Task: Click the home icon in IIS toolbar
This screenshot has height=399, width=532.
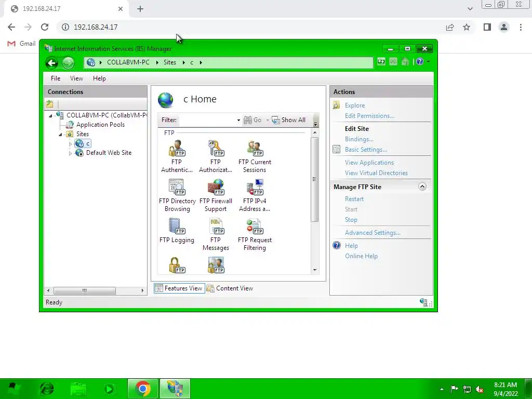Action: point(405,62)
